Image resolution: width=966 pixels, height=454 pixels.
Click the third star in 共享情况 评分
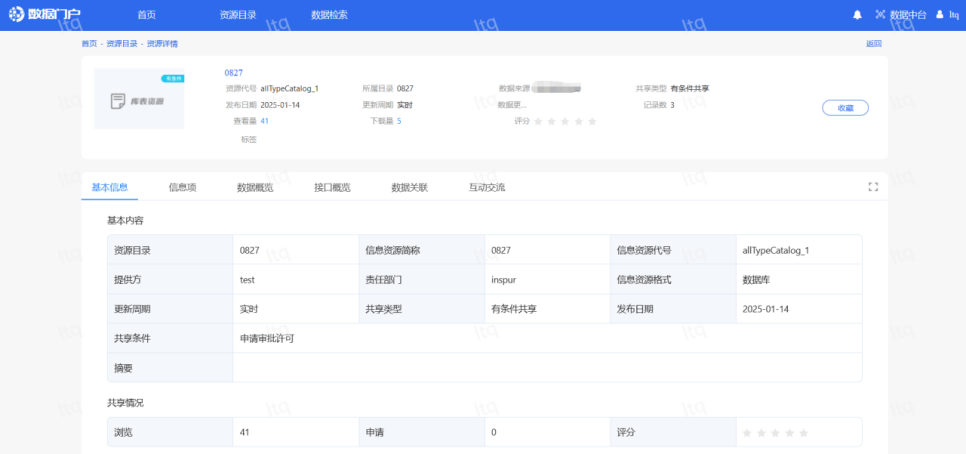click(775, 433)
